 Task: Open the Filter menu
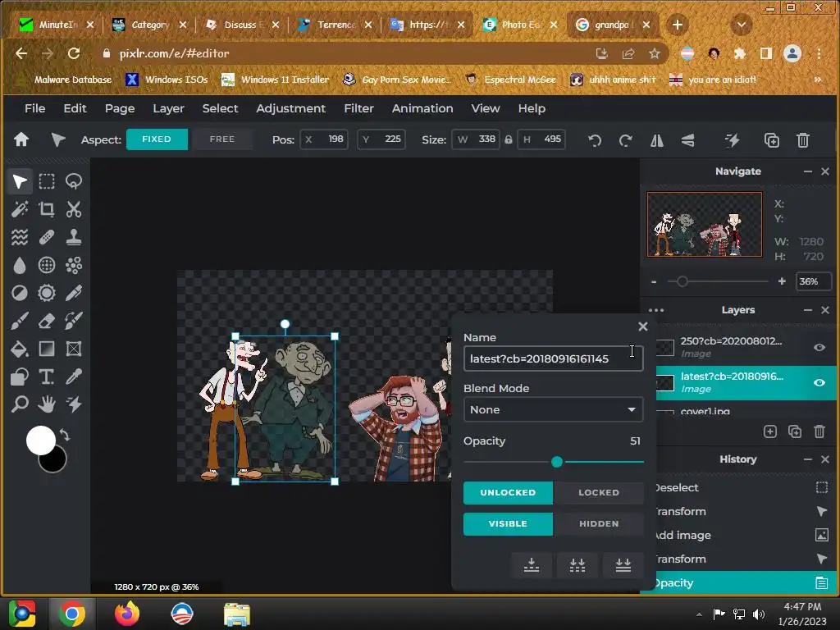coord(358,108)
